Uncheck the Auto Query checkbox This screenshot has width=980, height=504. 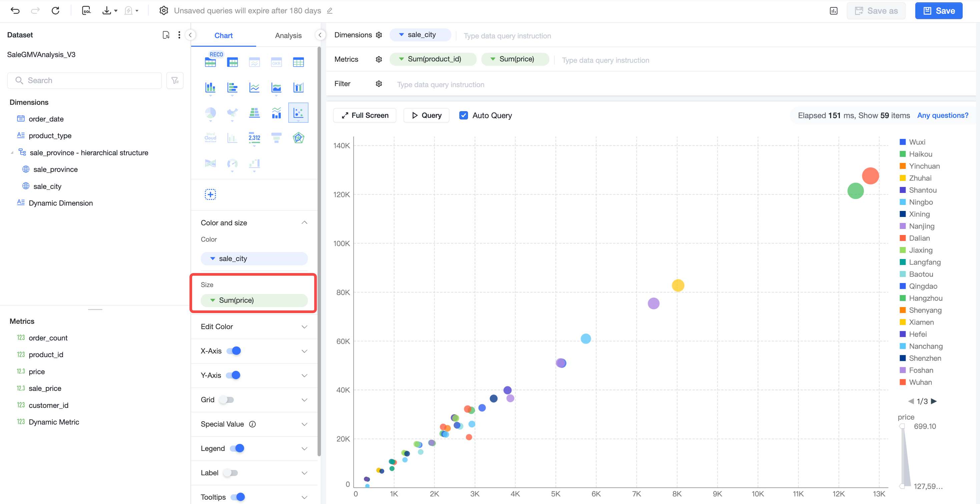click(463, 115)
